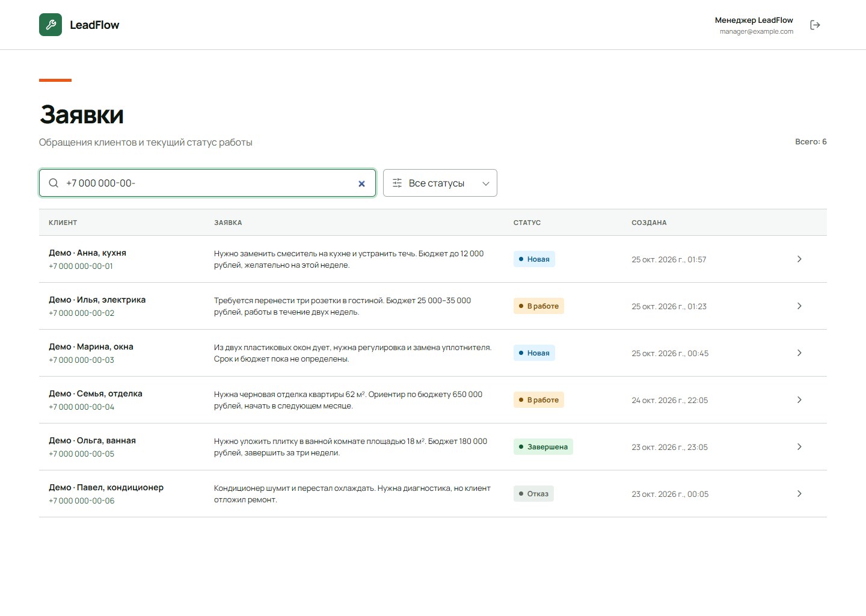Open the Семья, отделка row chevron

(799, 399)
